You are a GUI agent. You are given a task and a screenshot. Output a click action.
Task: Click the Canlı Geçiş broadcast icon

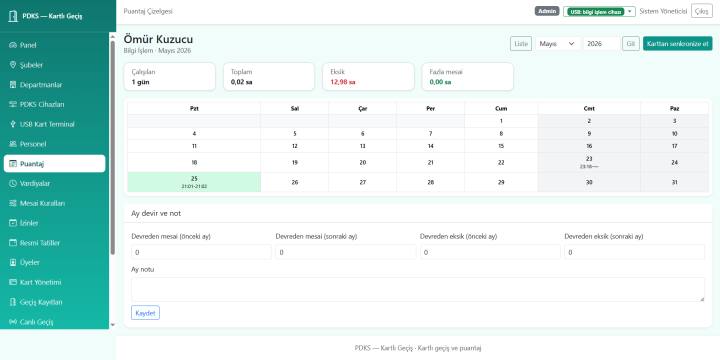click(x=13, y=322)
